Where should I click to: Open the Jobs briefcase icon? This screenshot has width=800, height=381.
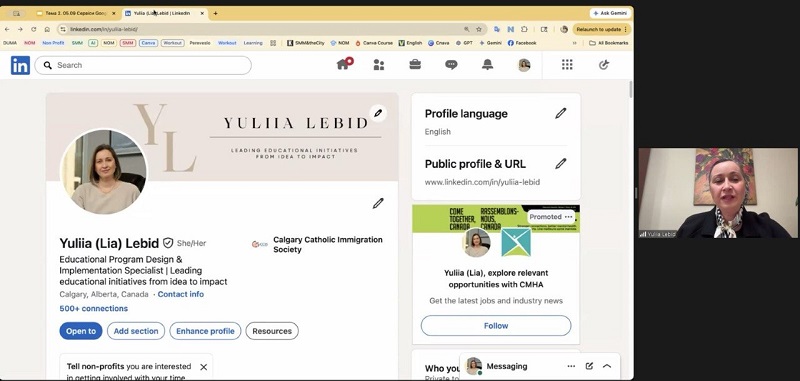415,64
